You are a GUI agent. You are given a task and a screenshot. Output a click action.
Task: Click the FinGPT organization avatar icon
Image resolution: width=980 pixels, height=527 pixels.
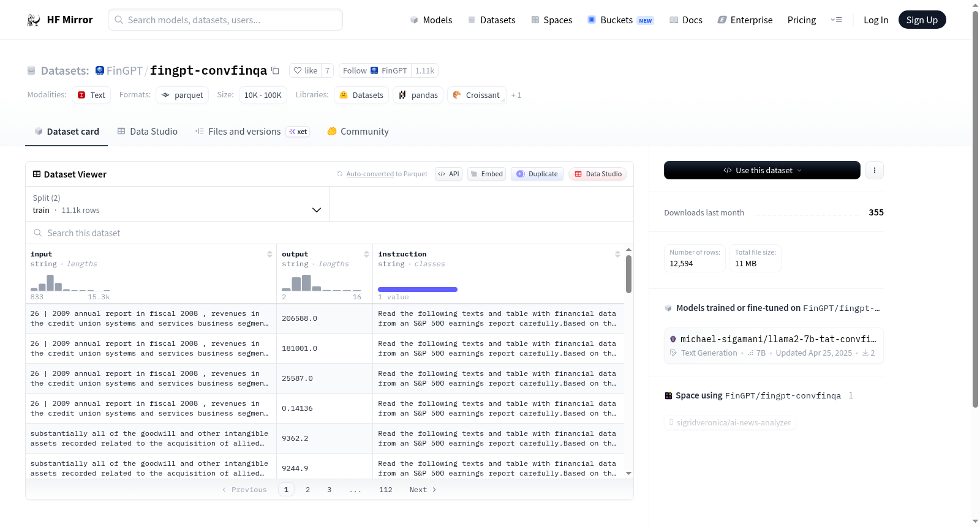(x=100, y=71)
